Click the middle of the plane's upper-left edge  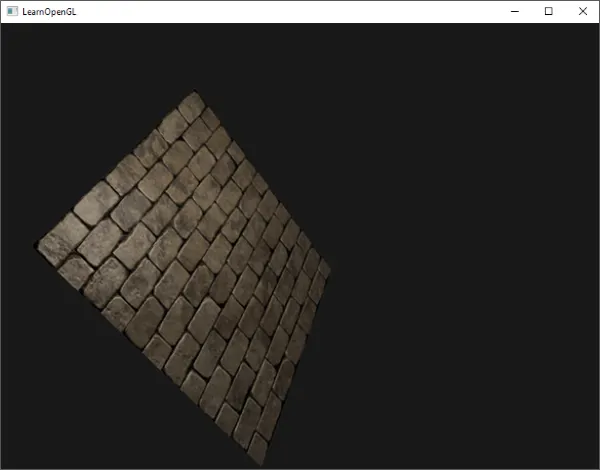(x=115, y=168)
